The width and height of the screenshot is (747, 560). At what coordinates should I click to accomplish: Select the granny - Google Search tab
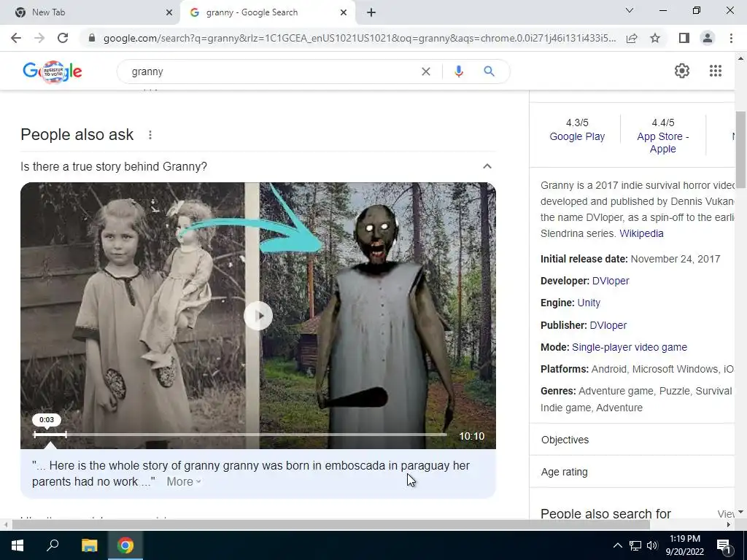point(268,12)
